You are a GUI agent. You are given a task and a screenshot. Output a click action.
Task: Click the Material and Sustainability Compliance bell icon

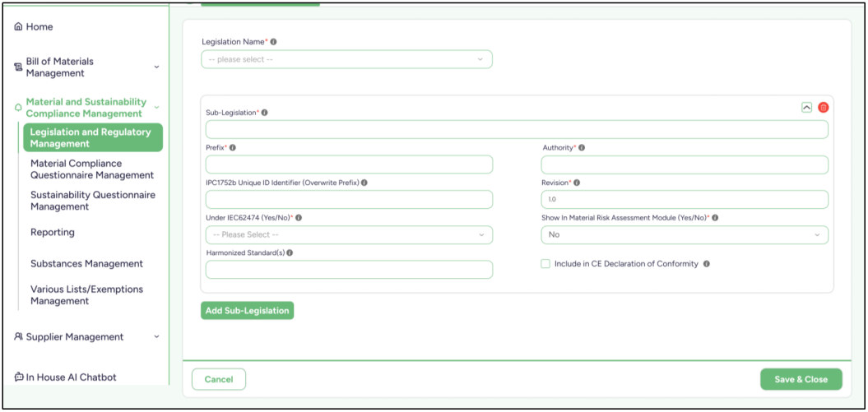tap(18, 107)
